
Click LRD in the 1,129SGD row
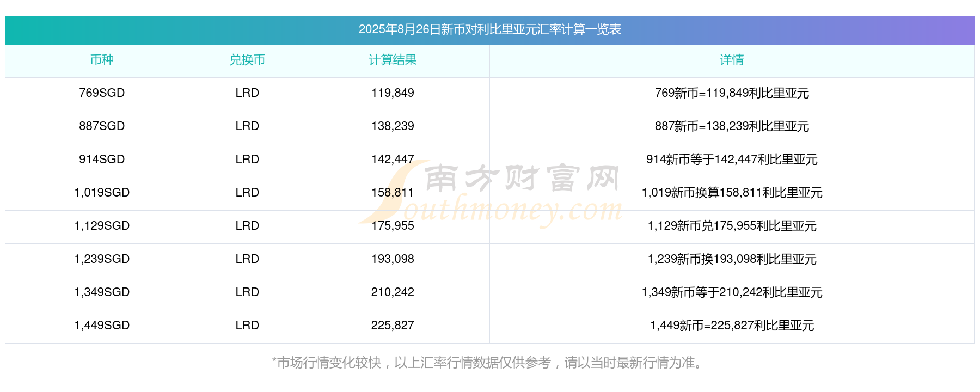click(x=247, y=226)
